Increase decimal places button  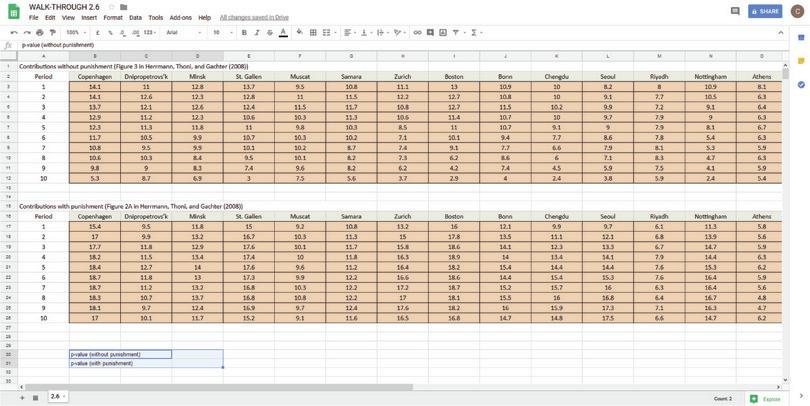click(135, 33)
